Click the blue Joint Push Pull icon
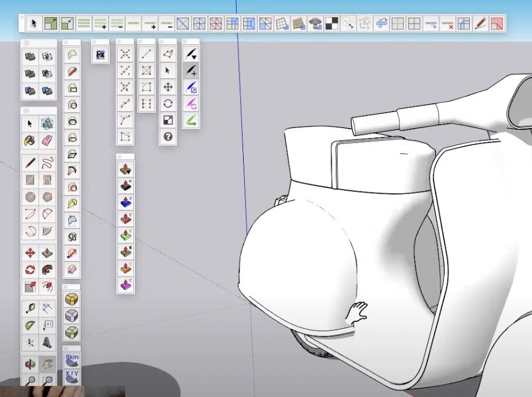The height and width of the screenshot is (397, 532). (126, 202)
